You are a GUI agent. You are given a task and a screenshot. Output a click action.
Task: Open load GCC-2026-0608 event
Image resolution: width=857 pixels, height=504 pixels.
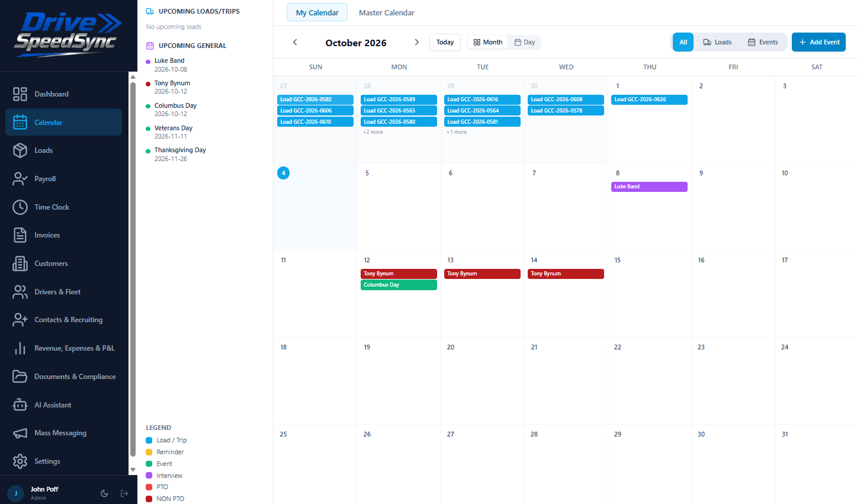tap(566, 99)
